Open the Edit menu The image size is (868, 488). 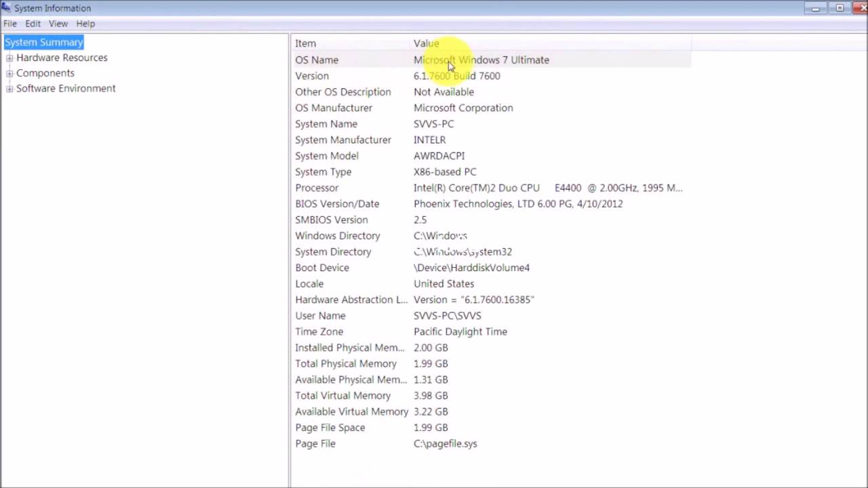coord(33,24)
